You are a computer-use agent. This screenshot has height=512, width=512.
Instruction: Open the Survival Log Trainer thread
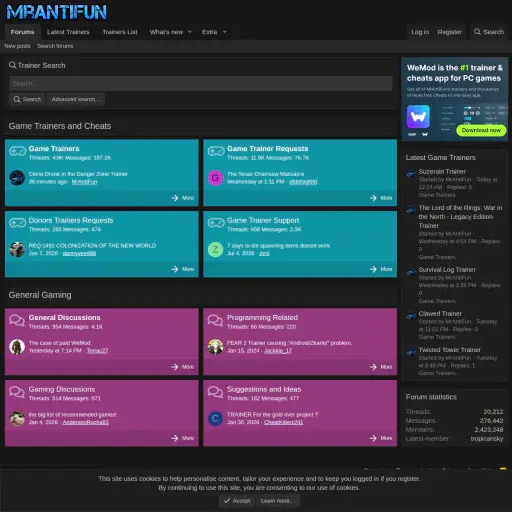tap(447, 269)
